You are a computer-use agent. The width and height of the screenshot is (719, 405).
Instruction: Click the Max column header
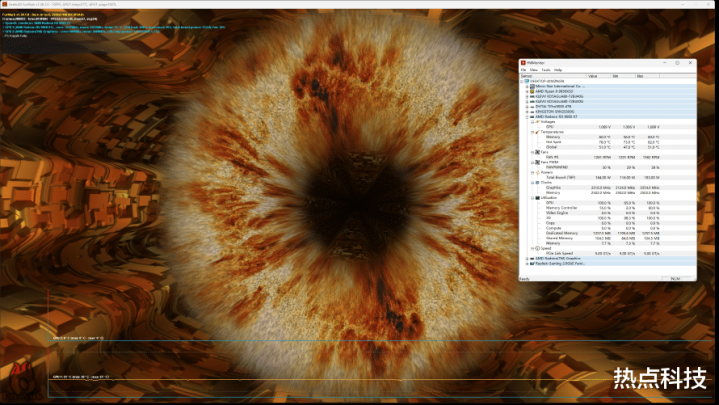tap(647, 76)
